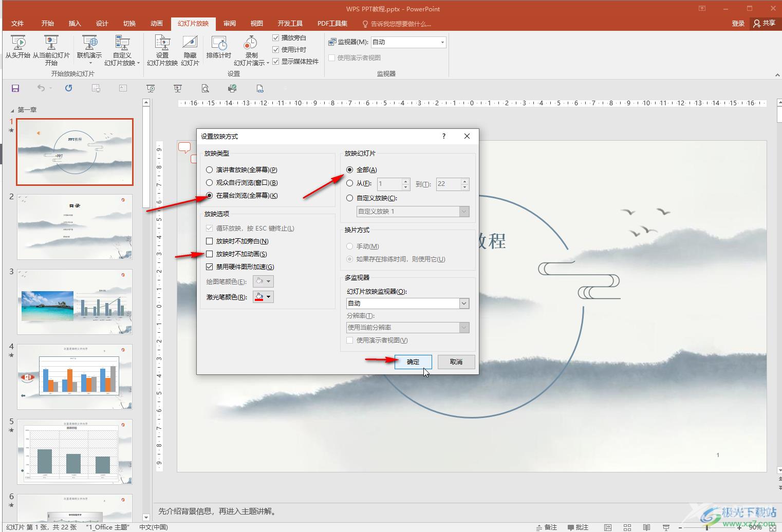Click the start-from-beginning icon in quick access toolbar

click(x=151, y=88)
